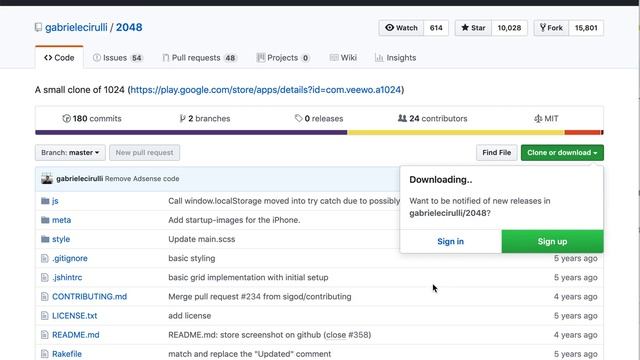640x360 pixels.
Task: Fork the 2048 repository
Action: (x=551, y=28)
